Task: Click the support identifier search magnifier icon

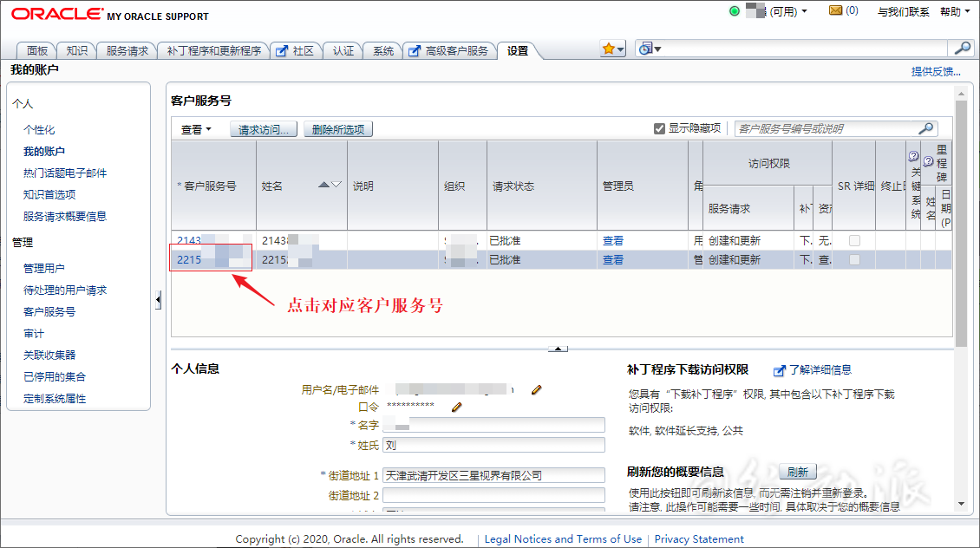Action: point(926,128)
